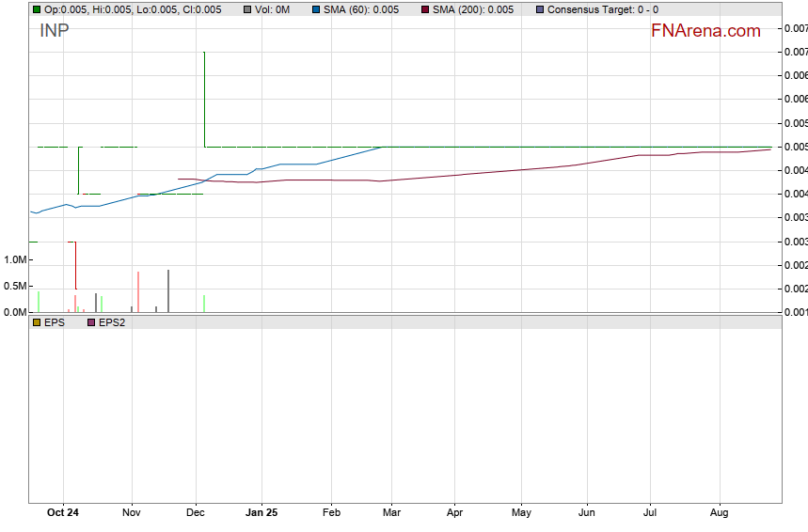Click the Vol: 0M legend text
808x532 pixels.
(x=273, y=9)
